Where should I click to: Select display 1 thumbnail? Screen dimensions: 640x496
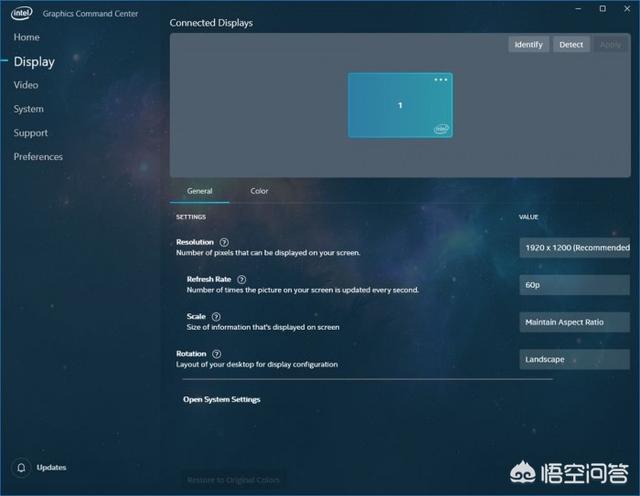[400, 105]
